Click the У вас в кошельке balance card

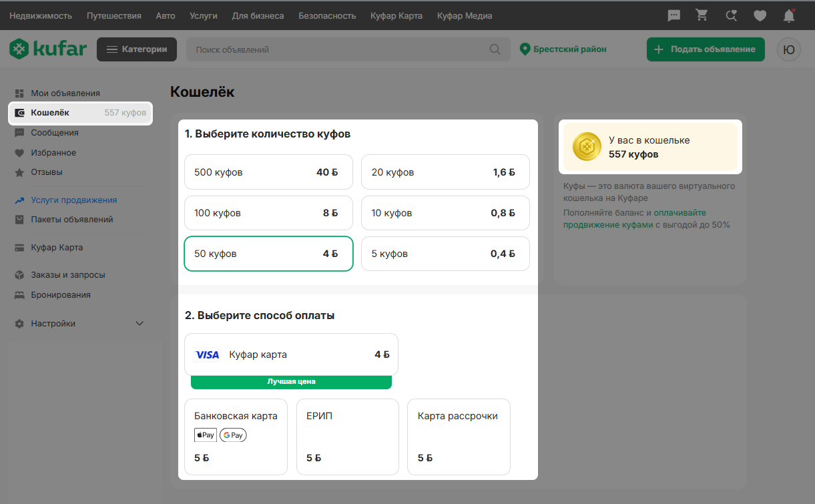tap(650, 147)
